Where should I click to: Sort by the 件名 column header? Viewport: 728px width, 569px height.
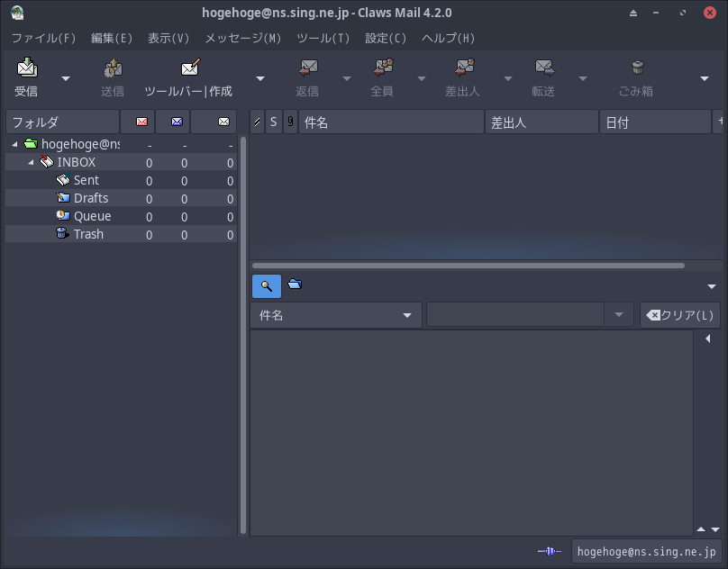[x=391, y=122]
